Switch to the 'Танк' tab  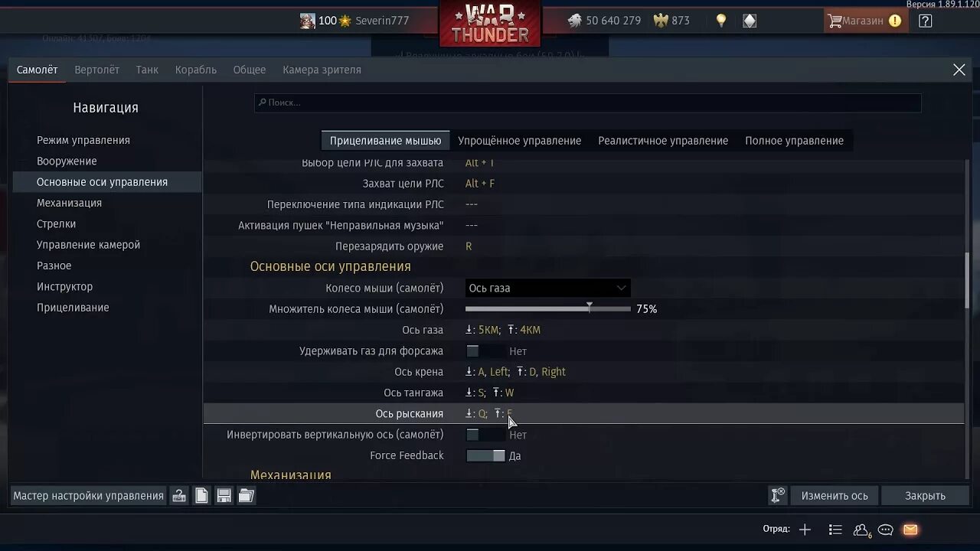coord(147,70)
